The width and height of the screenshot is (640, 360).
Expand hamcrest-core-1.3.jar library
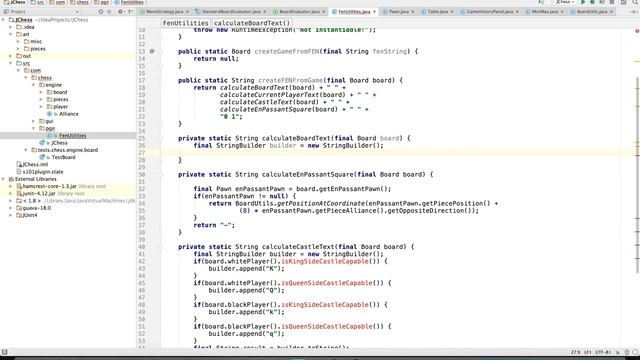click(11, 186)
